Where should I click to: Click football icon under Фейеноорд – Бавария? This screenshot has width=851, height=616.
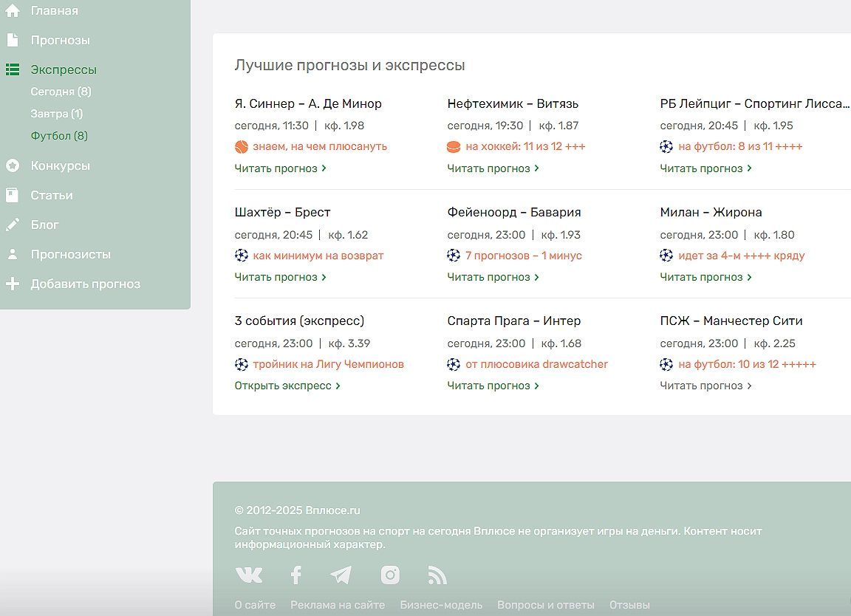tap(454, 255)
